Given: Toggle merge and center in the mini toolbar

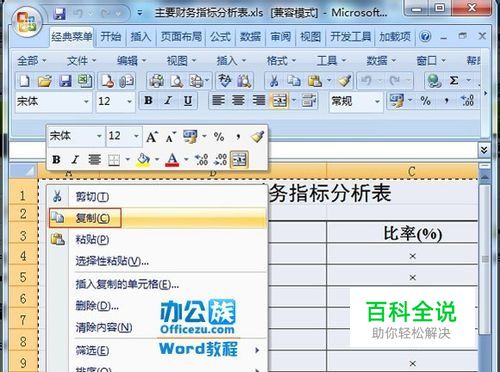Looking at the screenshot, I should pyautogui.click(x=239, y=159).
